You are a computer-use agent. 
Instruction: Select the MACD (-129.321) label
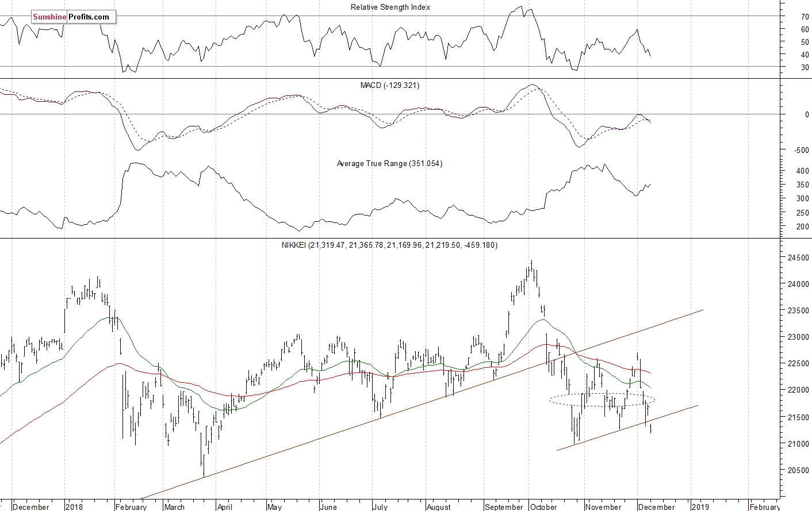390,86
